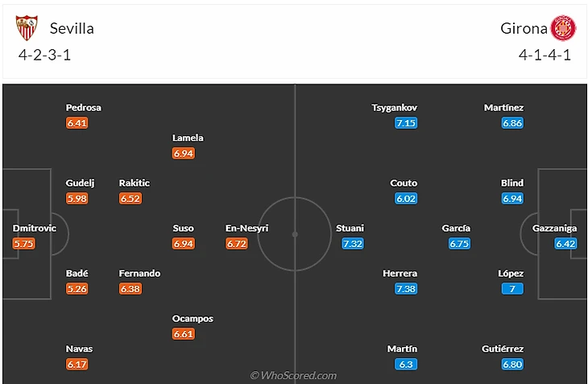Select Gutiérrez's 6.80 rating badge
Image resolution: width=588 pixels, height=384 pixels.
(512, 364)
